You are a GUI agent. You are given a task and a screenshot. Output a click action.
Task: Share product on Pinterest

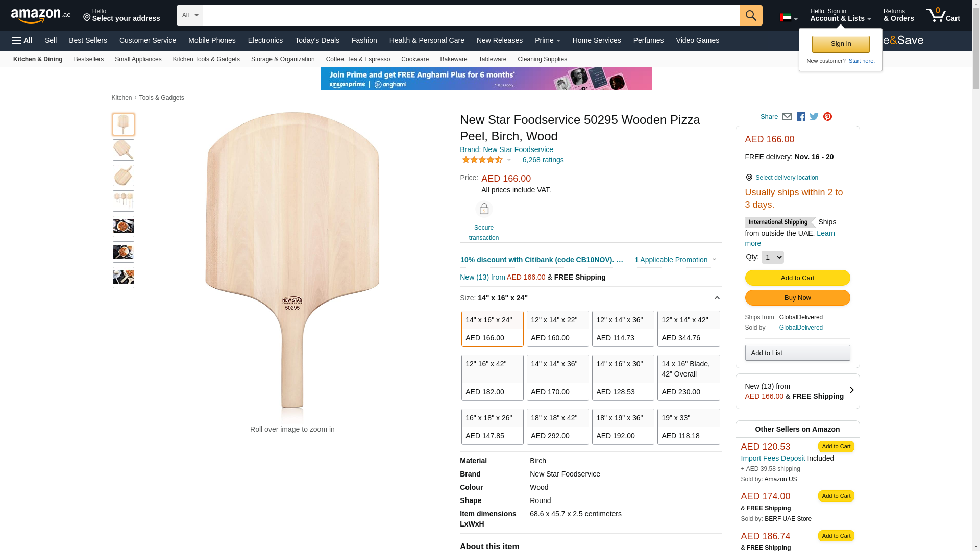pyautogui.click(x=827, y=117)
